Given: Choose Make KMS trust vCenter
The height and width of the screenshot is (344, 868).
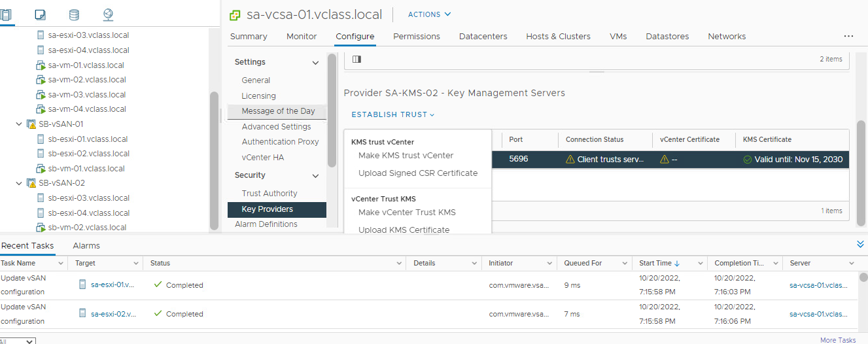Looking at the screenshot, I should point(406,156).
